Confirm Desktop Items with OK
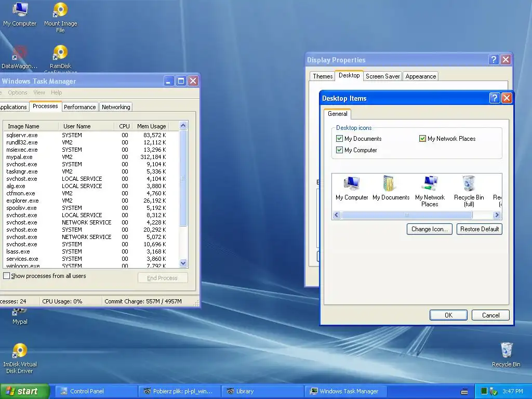Image resolution: width=532 pixels, height=399 pixels. [x=448, y=315]
